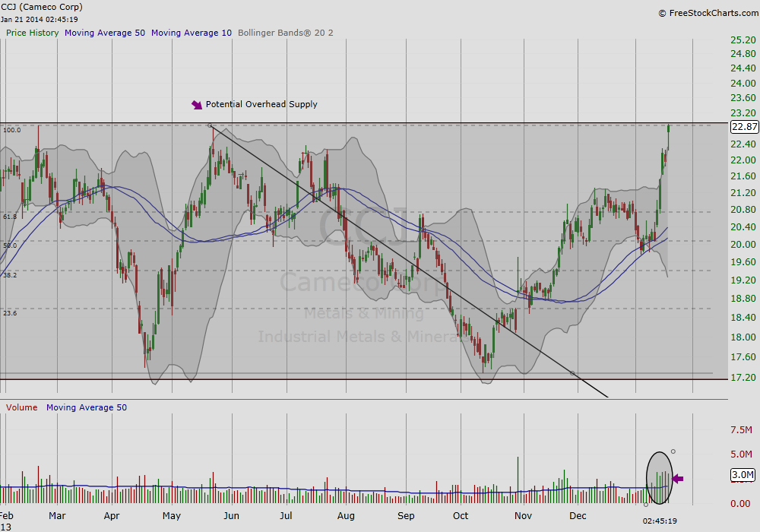Select the volume pane Moving Average 50 label
Image resolution: width=760 pixels, height=532 pixels.
87,407
